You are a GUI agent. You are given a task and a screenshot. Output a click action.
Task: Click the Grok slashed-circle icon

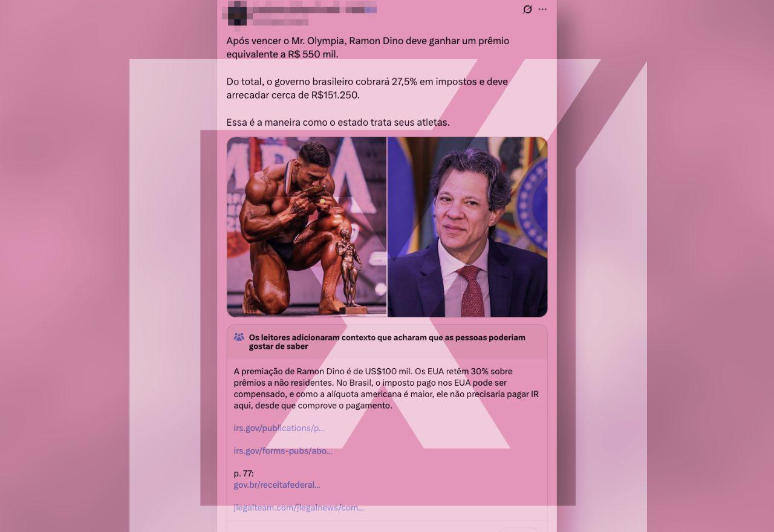coord(527,10)
